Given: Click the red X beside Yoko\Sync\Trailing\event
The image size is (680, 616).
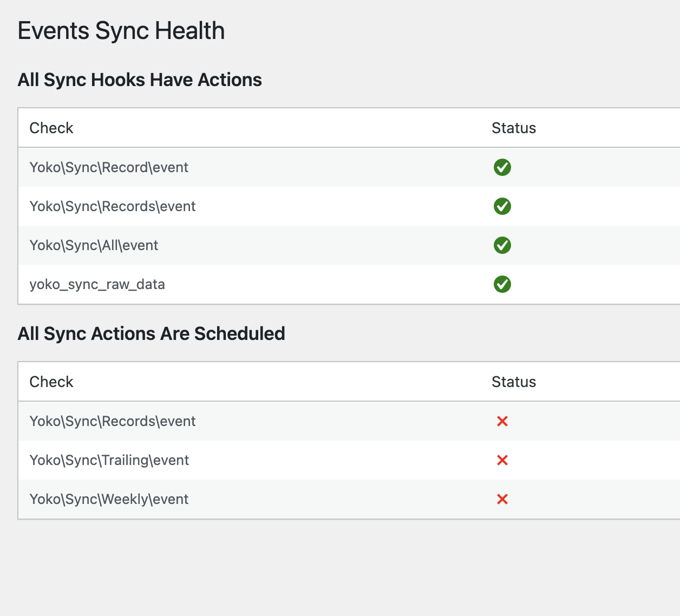Looking at the screenshot, I should click(502, 460).
